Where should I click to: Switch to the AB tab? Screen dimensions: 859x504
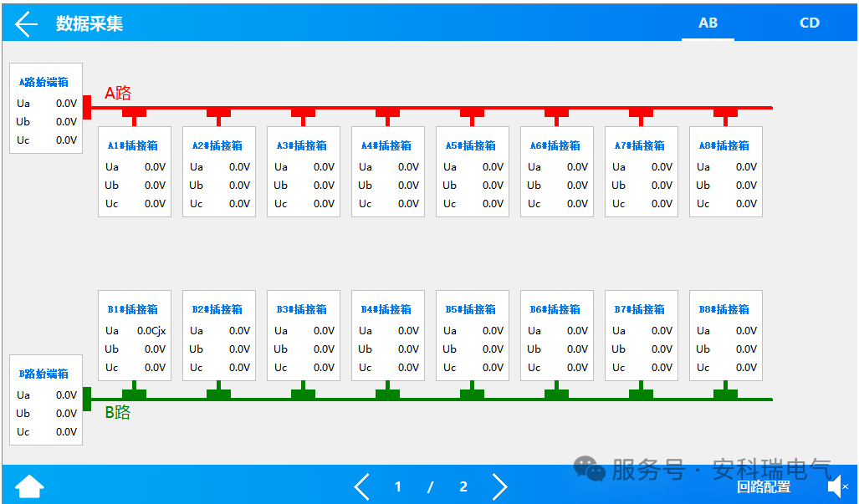point(708,23)
